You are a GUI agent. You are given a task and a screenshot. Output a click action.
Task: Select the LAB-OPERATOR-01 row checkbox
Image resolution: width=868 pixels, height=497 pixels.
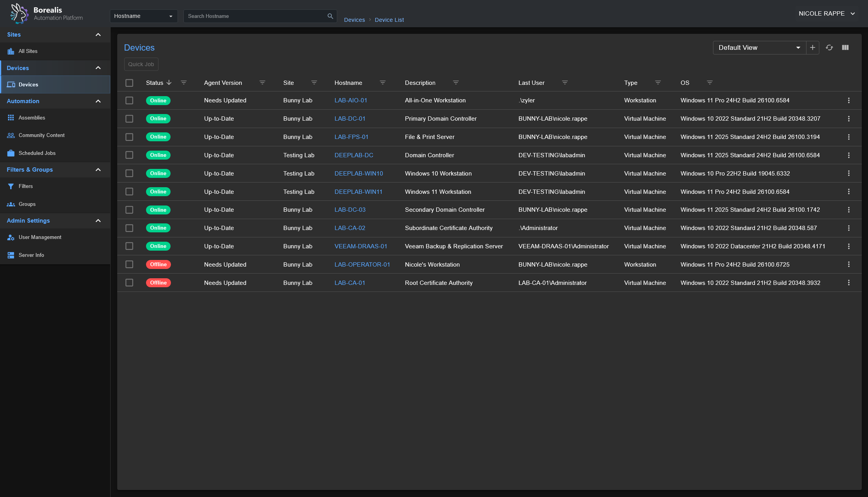click(x=129, y=265)
